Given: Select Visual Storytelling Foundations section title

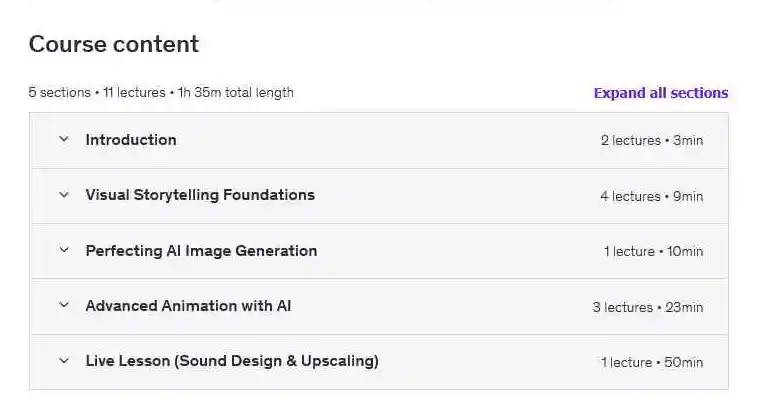Looking at the screenshot, I should pyautogui.click(x=200, y=195).
